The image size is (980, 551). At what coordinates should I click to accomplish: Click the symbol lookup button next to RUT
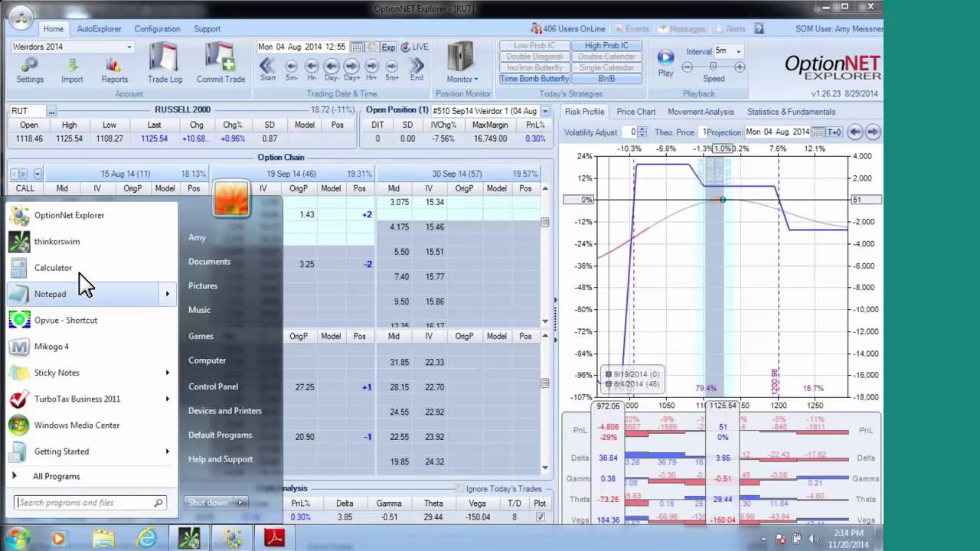(51, 111)
